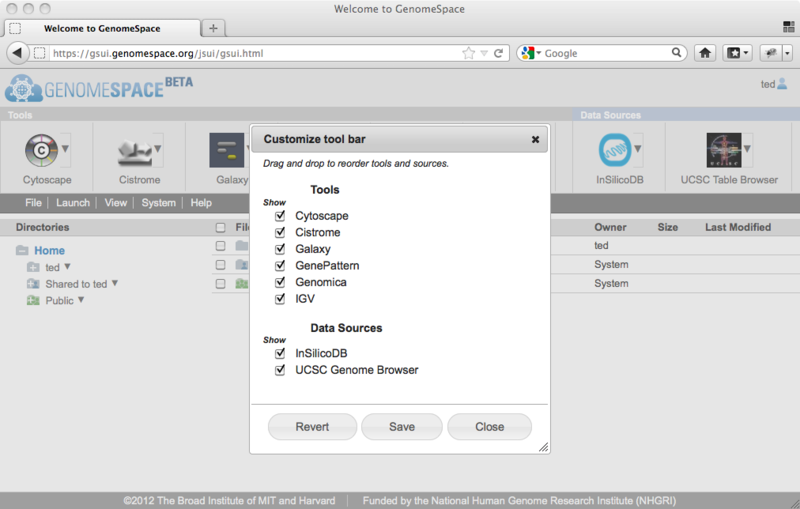Open the System menu

pyautogui.click(x=159, y=203)
